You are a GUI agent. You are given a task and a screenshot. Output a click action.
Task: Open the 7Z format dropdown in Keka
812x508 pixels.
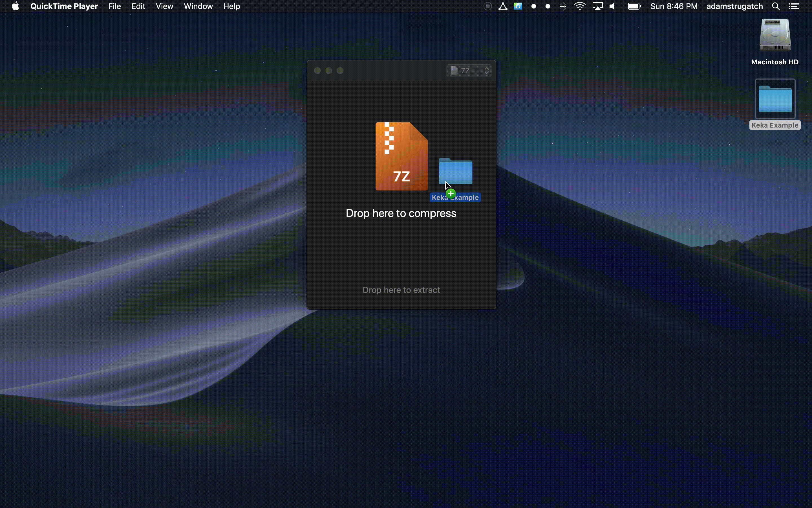pyautogui.click(x=469, y=71)
